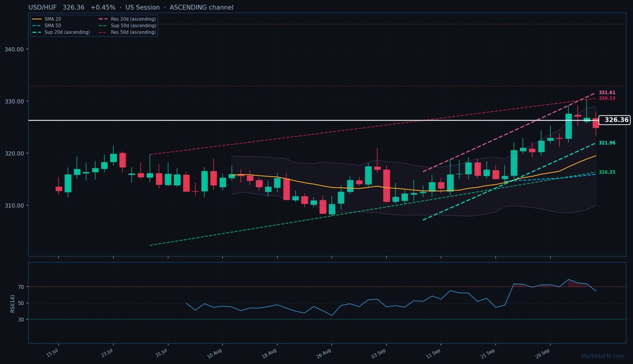Click the RSI 50 level label
Screen dimensions: 633x364
click(x=22, y=303)
